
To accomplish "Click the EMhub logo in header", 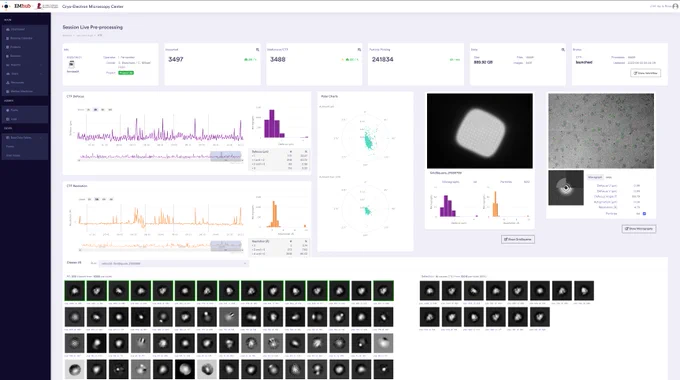I will tap(22, 6).
